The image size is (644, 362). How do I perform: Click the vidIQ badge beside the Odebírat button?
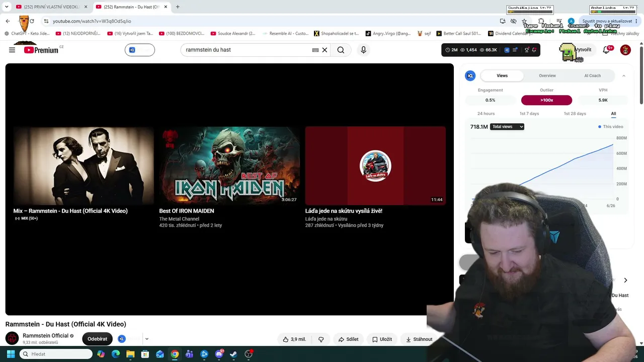tap(121, 339)
